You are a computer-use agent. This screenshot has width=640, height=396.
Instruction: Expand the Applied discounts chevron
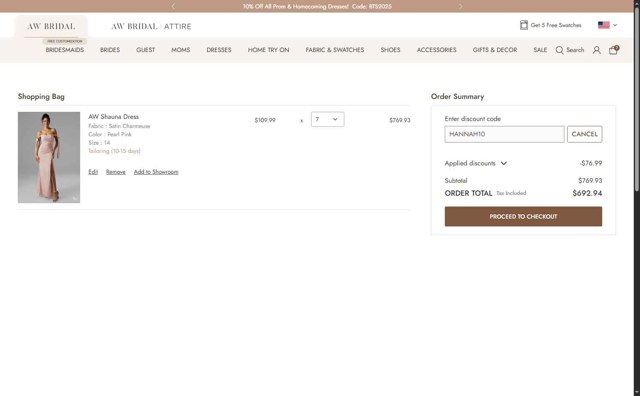[x=504, y=163]
